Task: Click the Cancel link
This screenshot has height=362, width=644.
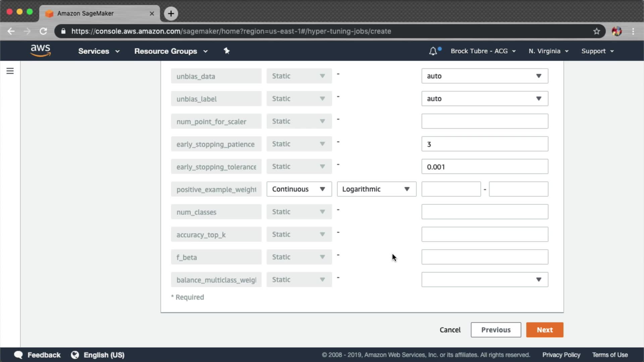Action: pyautogui.click(x=450, y=330)
